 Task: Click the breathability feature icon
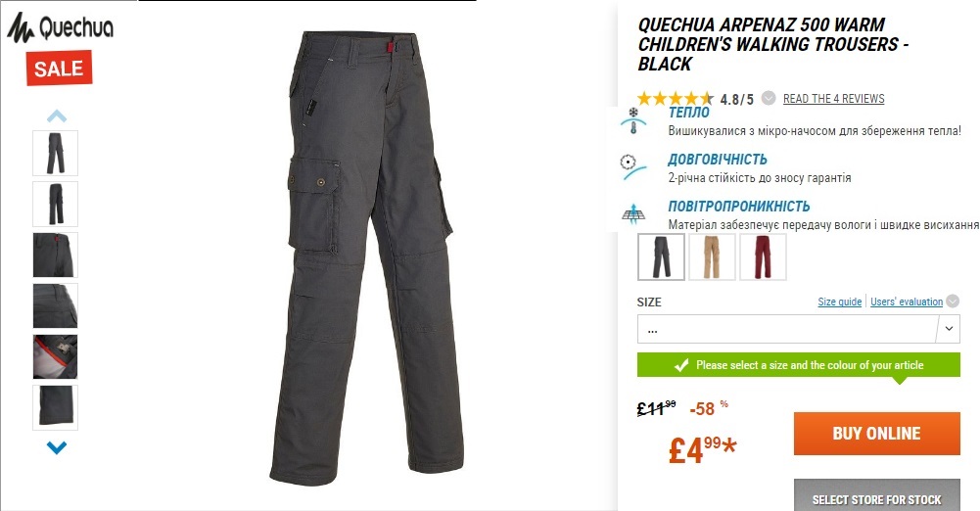[633, 213]
